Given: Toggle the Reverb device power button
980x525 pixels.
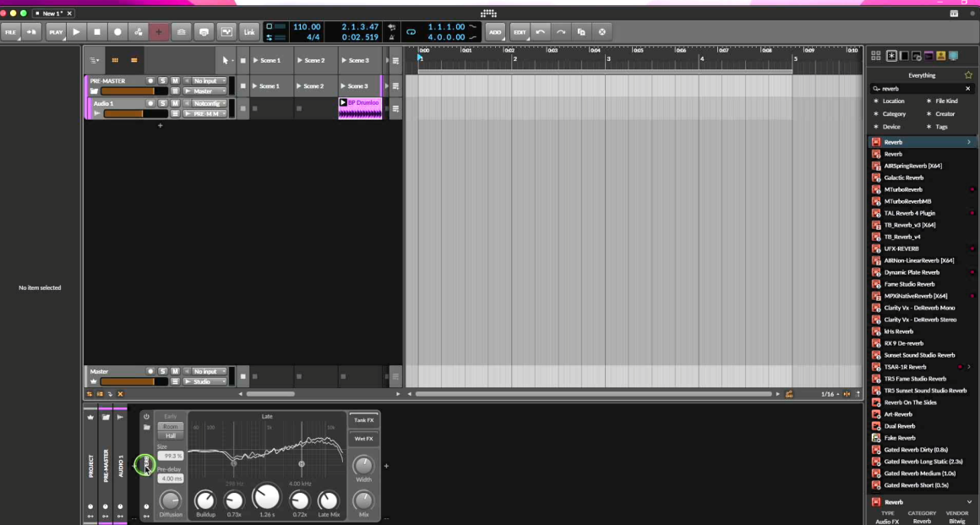Looking at the screenshot, I should [146, 416].
